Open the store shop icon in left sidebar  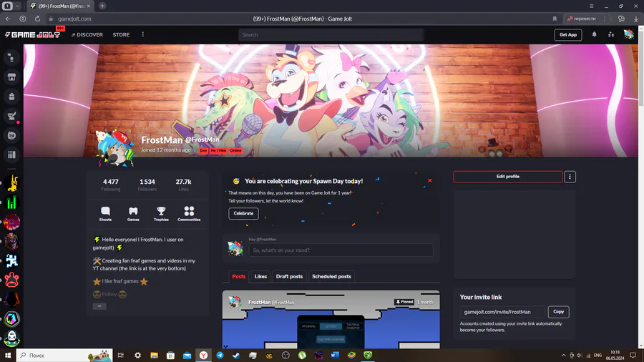click(x=11, y=77)
